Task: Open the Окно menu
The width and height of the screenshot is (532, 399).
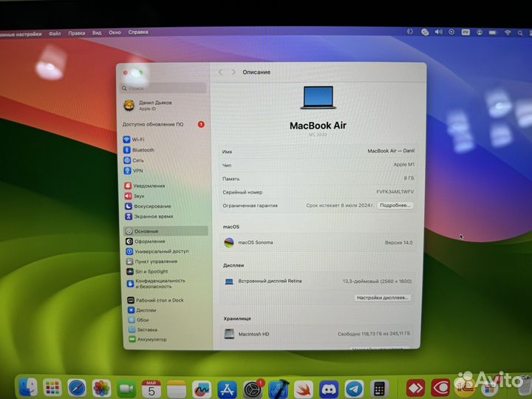Action: (x=115, y=33)
